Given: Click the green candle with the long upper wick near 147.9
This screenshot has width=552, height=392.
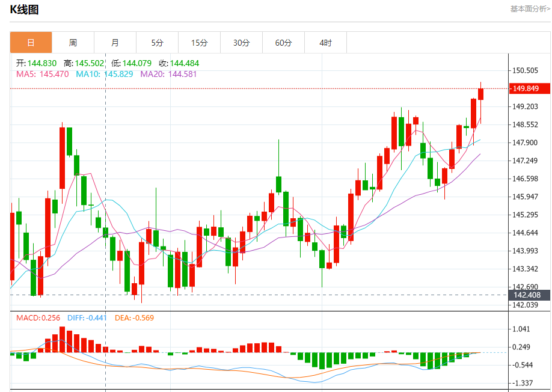Looking at the screenshot, I should click(x=278, y=184).
